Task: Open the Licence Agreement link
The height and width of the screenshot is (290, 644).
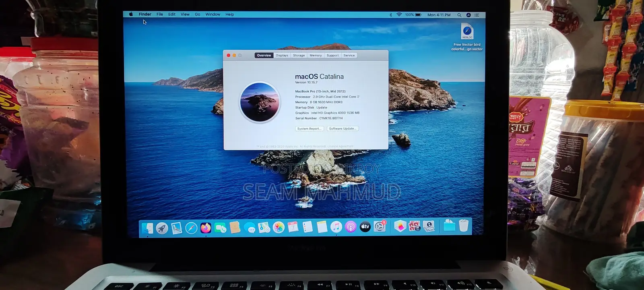Action: [x=341, y=147]
